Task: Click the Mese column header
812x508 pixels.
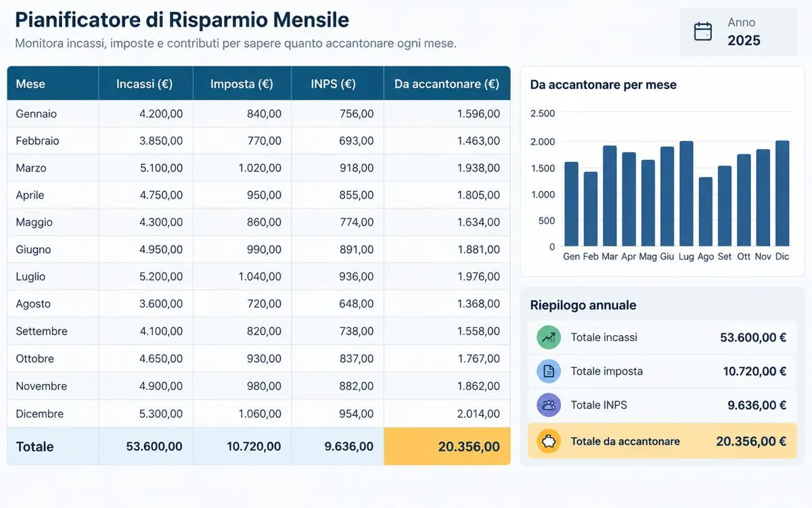Action: coord(53,84)
